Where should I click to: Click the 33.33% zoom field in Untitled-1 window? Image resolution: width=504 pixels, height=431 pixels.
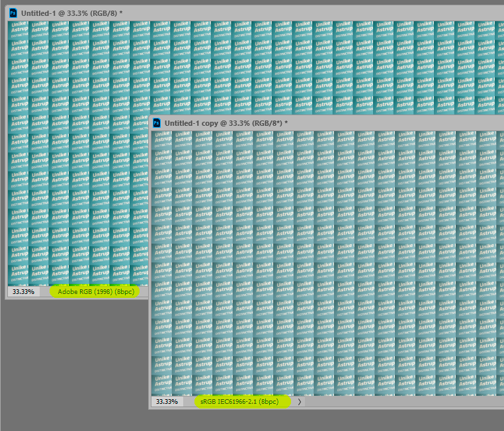24,292
